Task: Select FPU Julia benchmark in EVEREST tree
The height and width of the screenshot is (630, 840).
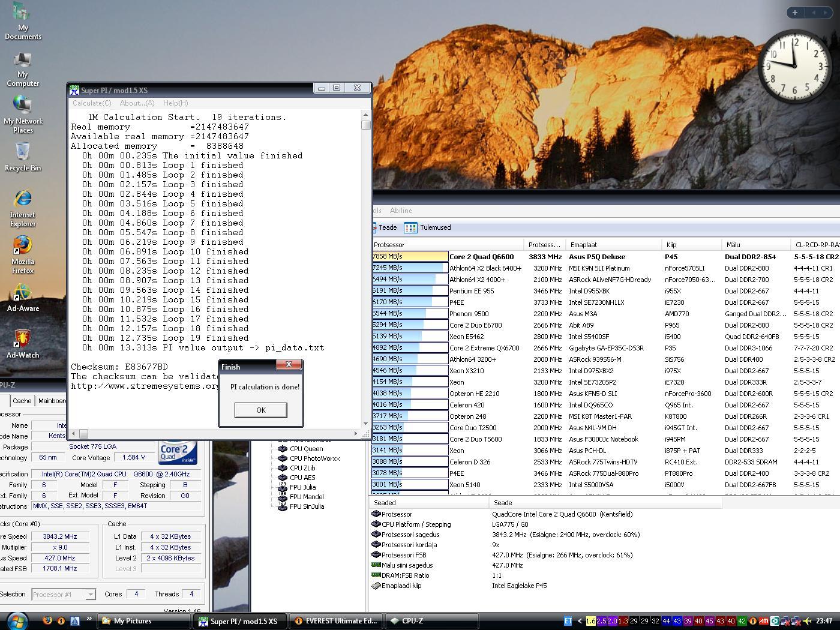Action: click(x=302, y=487)
